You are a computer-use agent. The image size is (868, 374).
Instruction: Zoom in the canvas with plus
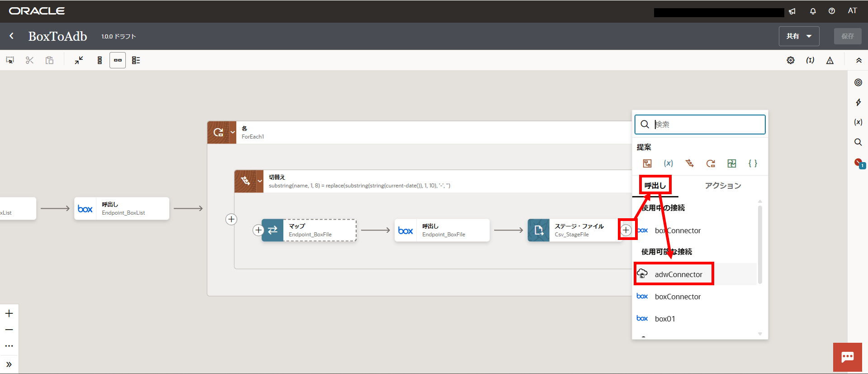[x=9, y=313]
